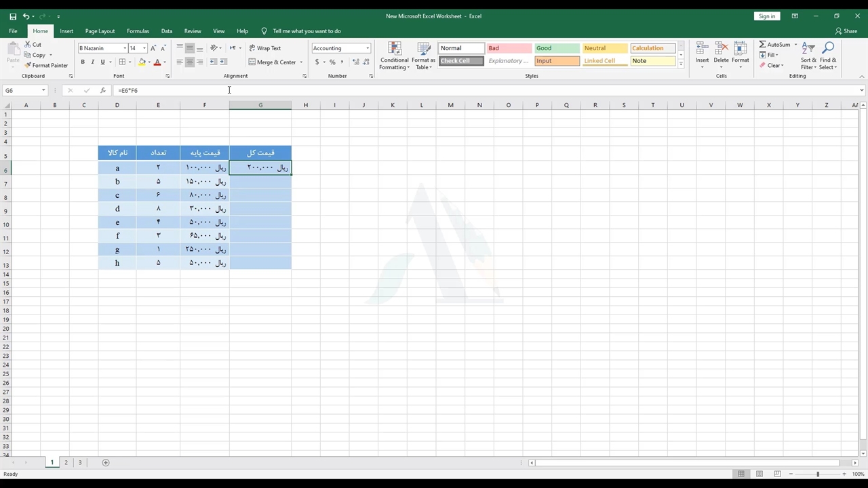Open the Page Layout ribbon tab
This screenshot has width=868, height=488.
pos(100,31)
